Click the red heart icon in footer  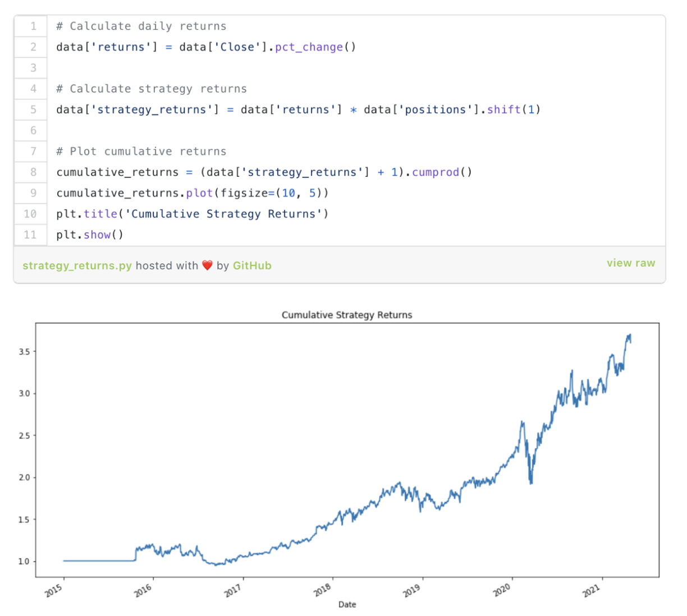207,265
